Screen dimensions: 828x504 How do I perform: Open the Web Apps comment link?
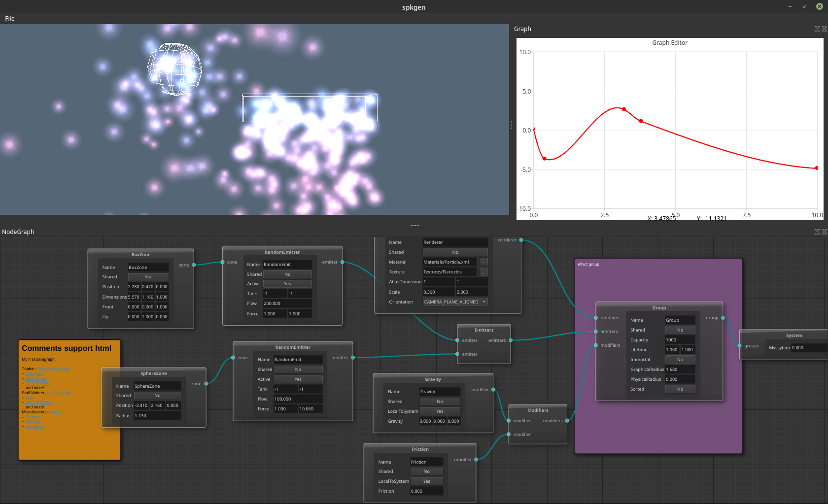[34, 374]
